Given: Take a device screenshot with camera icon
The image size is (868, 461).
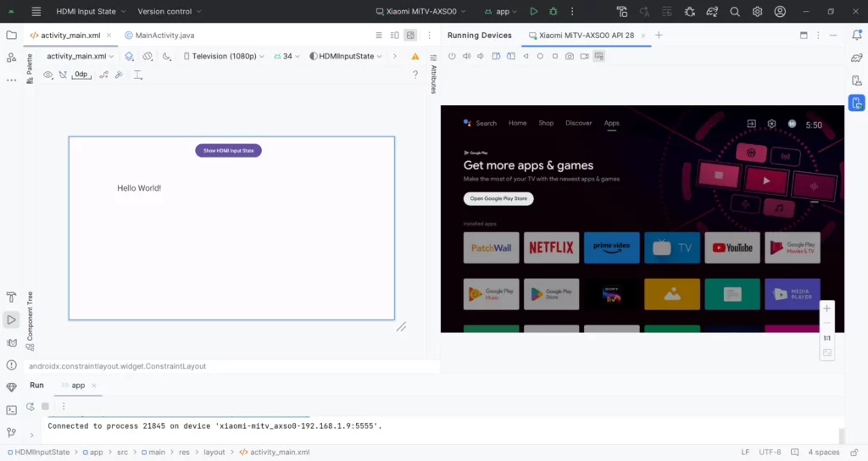Looking at the screenshot, I should (x=570, y=56).
